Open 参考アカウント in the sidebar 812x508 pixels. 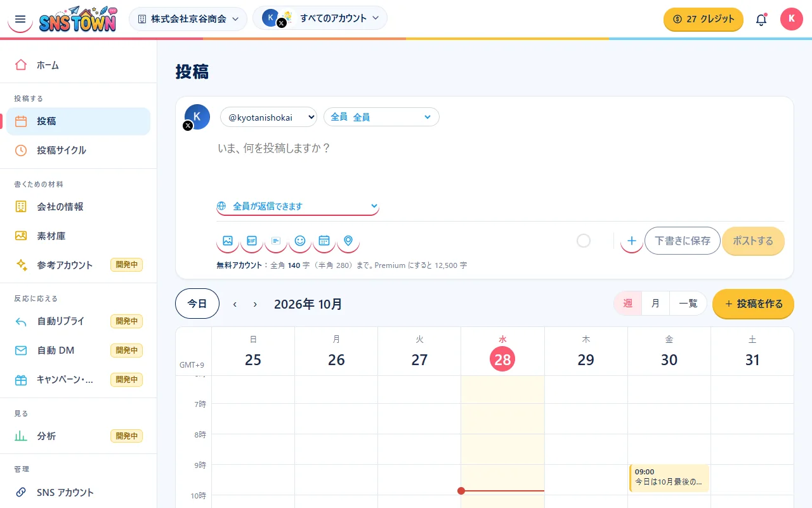click(x=78, y=265)
